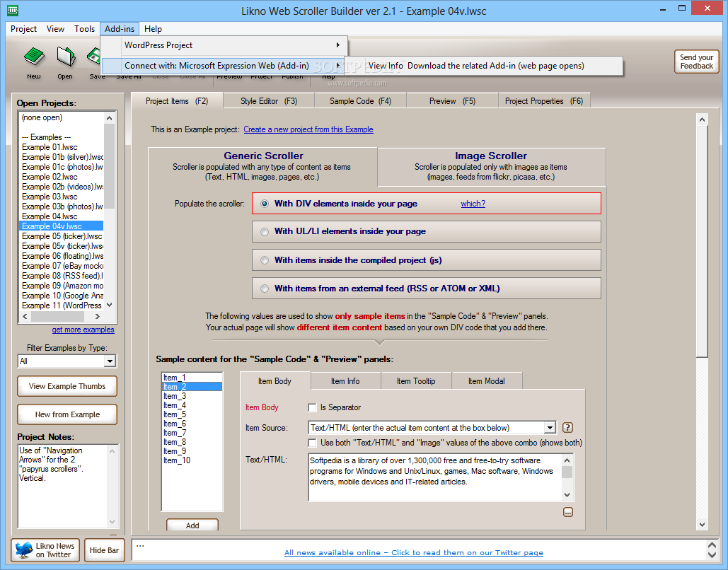
Task: Select (none open) in Open Projects
Action: click(x=62, y=117)
